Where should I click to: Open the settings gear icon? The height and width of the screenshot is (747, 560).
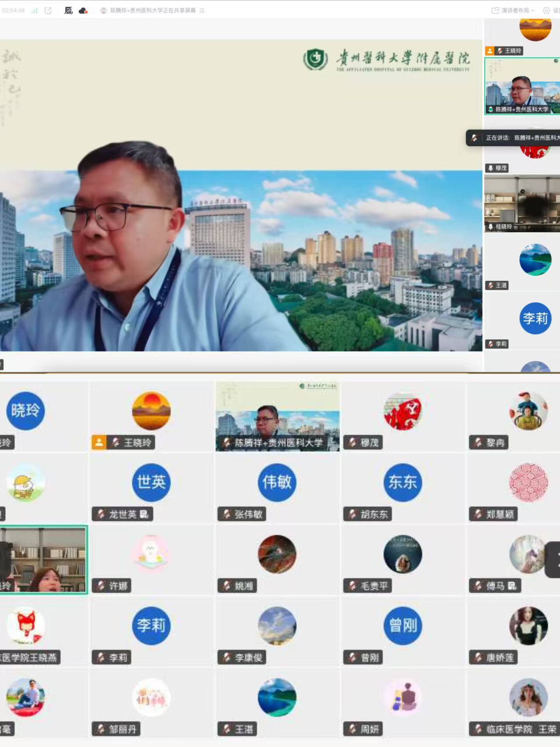546,11
